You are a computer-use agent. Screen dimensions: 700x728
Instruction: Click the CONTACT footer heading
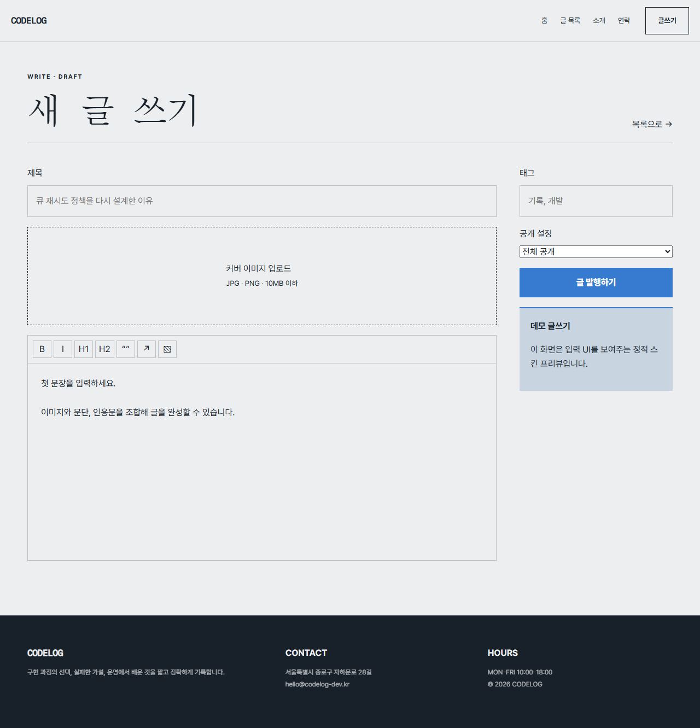pyautogui.click(x=306, y=653)
